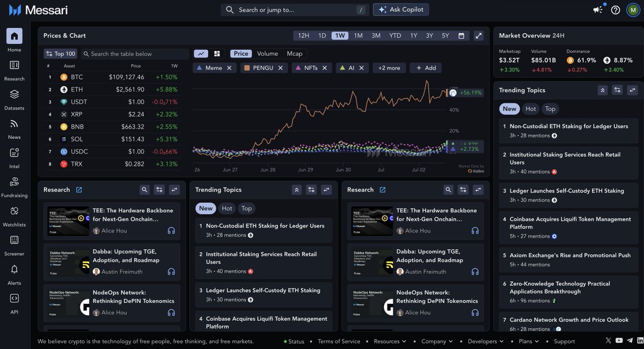Screen dimensions: 644x349
Task: Open the help question mark icon
Action: click(616, 10)
